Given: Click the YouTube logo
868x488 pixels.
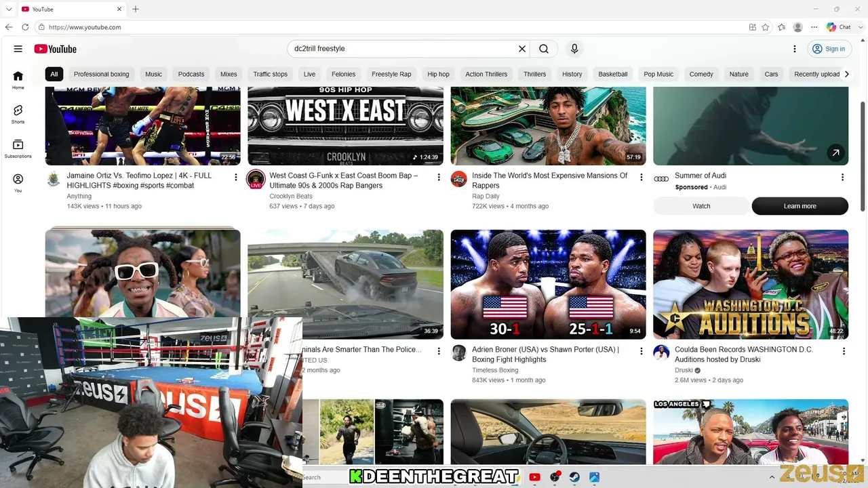Looking at the screenshot, I should pyautogui.click(x=55, y=49).
